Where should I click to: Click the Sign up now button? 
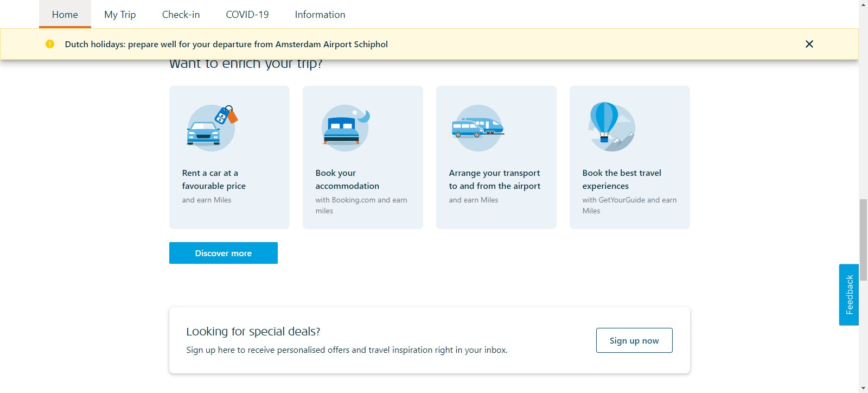pyautogui.click(x=634, y=340)
